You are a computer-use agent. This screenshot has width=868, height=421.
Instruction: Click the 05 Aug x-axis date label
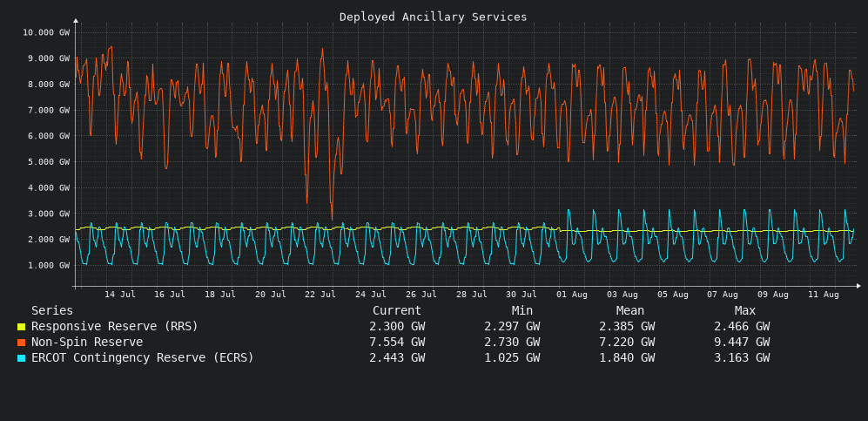pyautogui.click(x=673, y=295)
